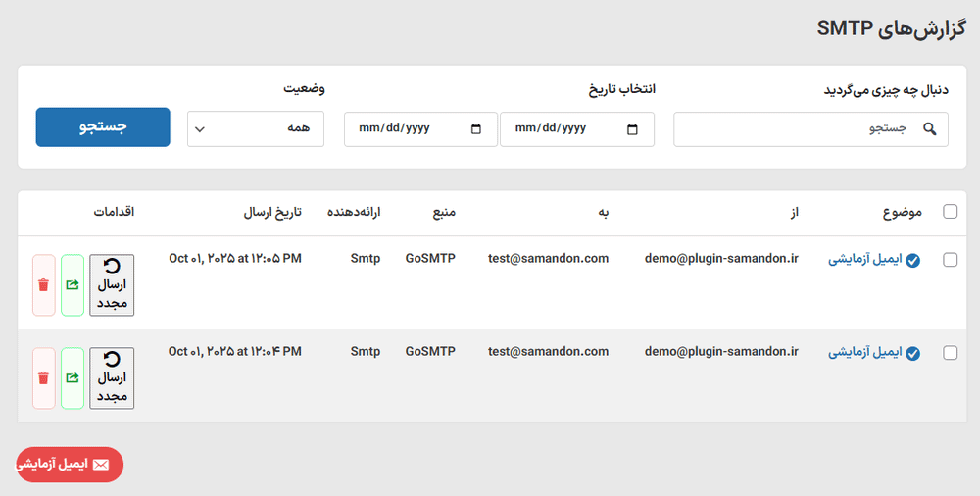This screenshot has height=496, width=980.
Task: Click the موضوع column header
Action: pyautogui.click(x=901, y=212)
